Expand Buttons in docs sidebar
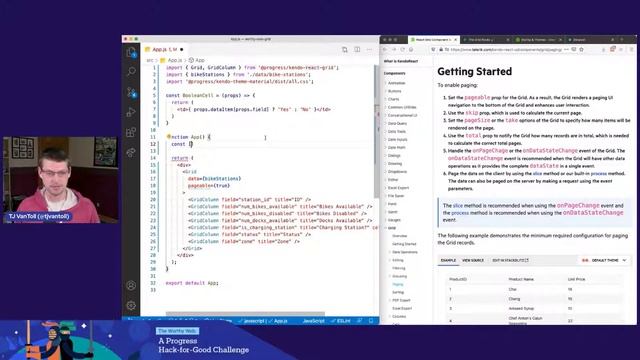The height and width of the screenshot is (360, 640). [x=394, y=91]
